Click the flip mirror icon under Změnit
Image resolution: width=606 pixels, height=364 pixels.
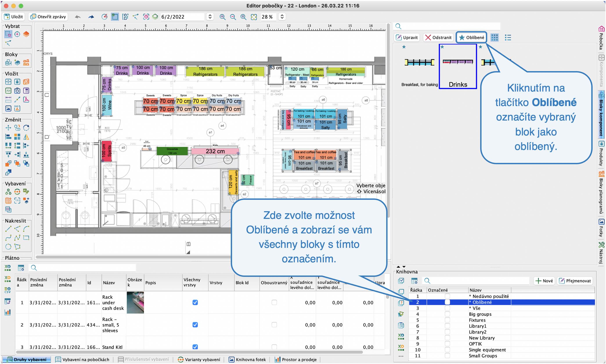[26, 137]
